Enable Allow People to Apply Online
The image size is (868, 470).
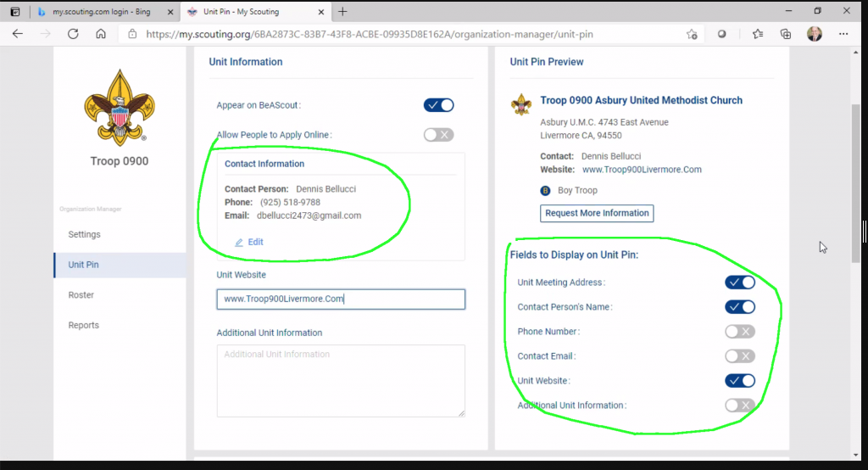pyautogui.click(x=438, y=135)
